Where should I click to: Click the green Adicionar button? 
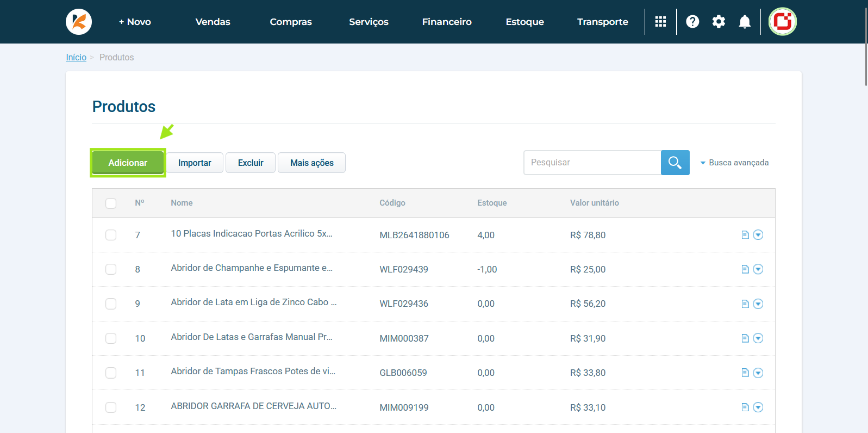pos(128,163)
